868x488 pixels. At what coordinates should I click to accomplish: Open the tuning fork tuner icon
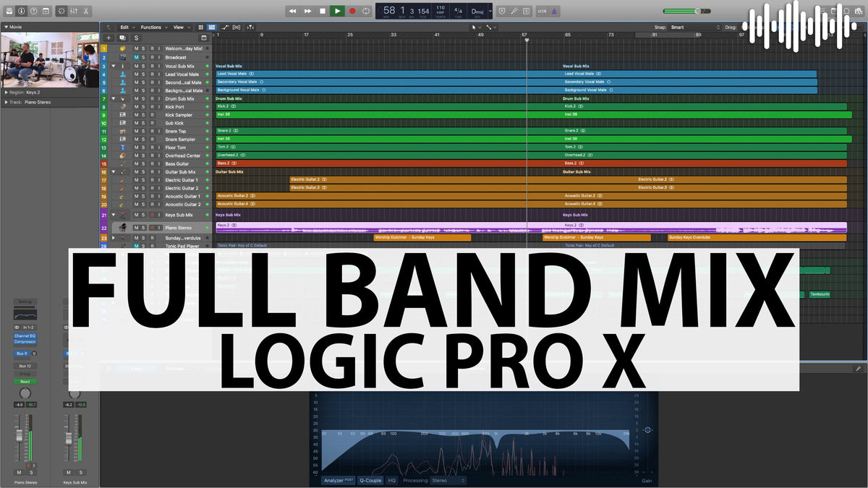point(514,11)
